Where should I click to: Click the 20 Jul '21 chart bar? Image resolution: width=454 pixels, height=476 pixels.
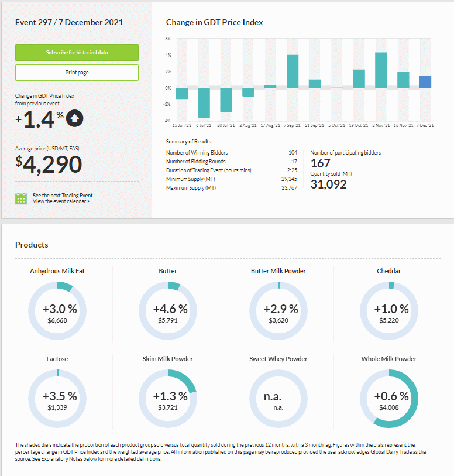(226, 100)
